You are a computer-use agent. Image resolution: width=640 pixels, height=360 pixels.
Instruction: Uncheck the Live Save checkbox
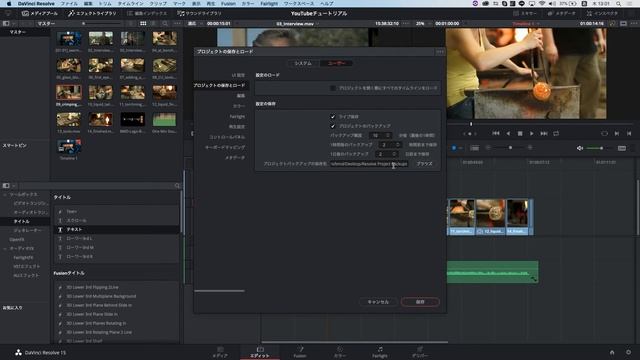point(333,117)
